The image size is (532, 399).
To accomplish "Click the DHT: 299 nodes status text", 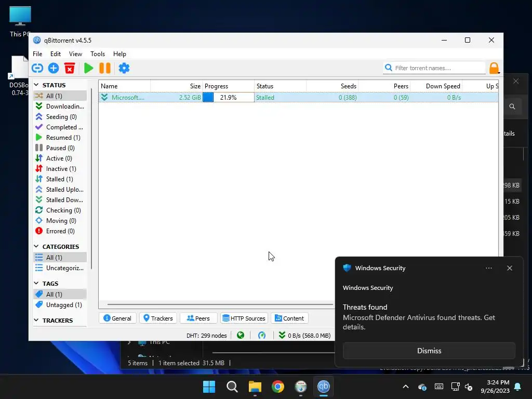I will pyautogui.click(x=206, y=336).
